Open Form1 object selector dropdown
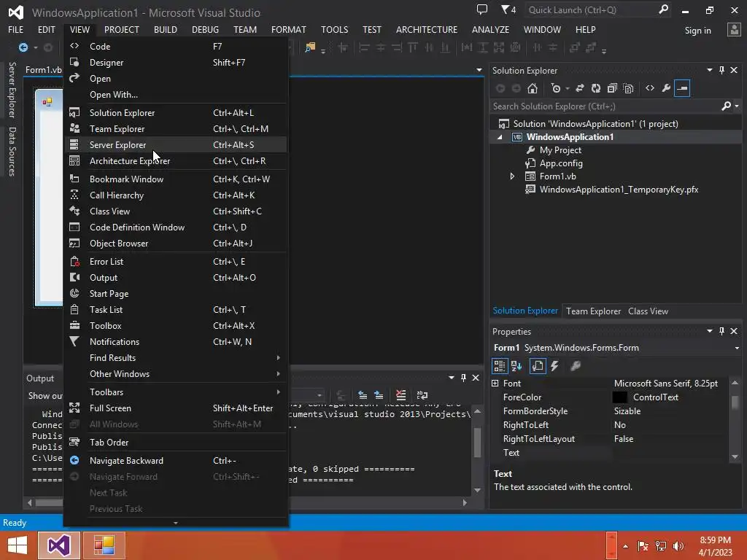 pos(737,348)
